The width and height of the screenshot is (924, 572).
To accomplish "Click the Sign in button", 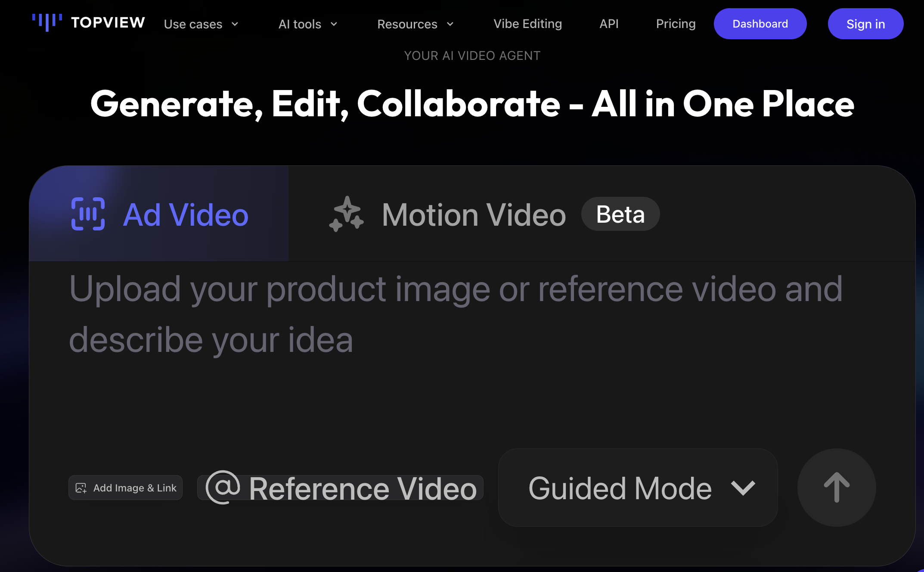I will [865, 24].
